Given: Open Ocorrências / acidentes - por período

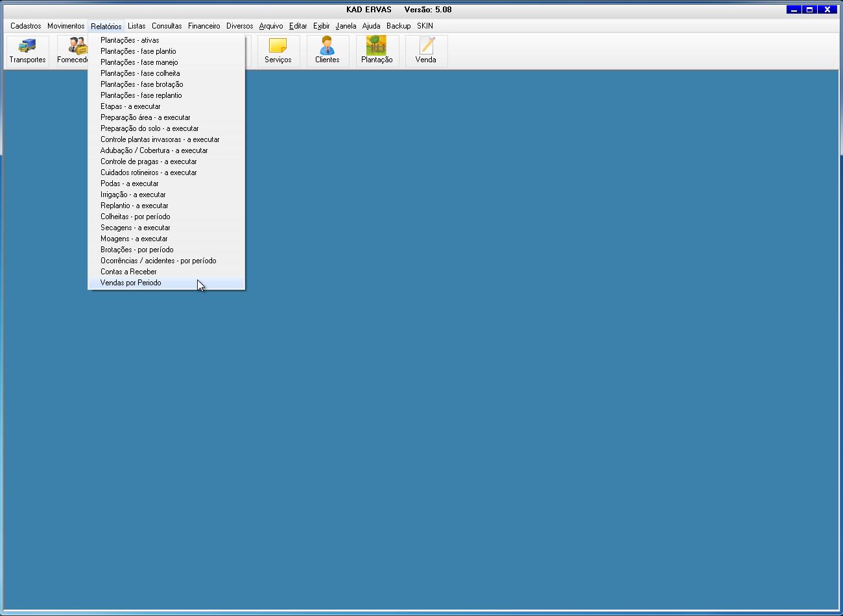Looking at the screenshot, I should pyautogui.click(x=167, y=261).
